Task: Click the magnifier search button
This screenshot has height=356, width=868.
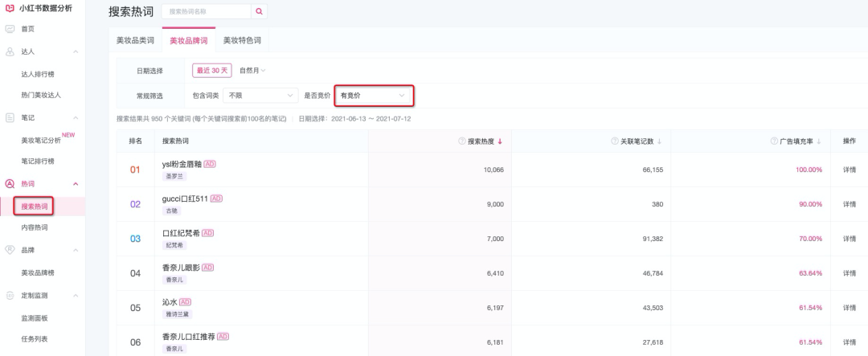Action: (x=259, y=11)
